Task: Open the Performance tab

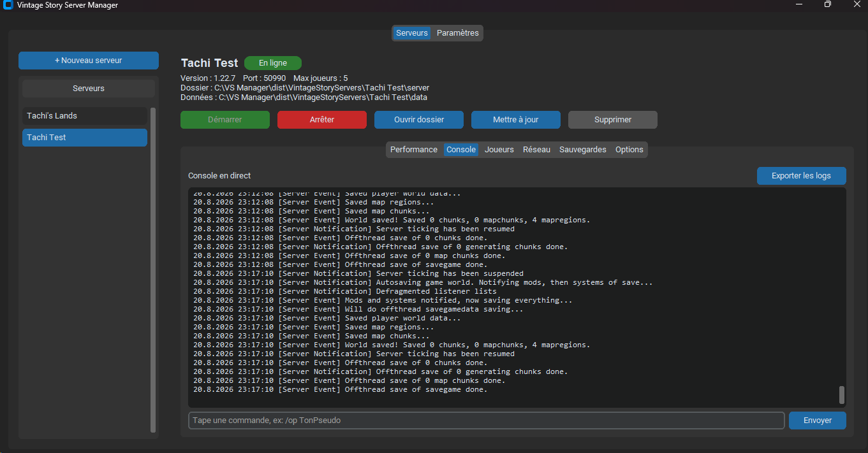Action: click(414, 150)
